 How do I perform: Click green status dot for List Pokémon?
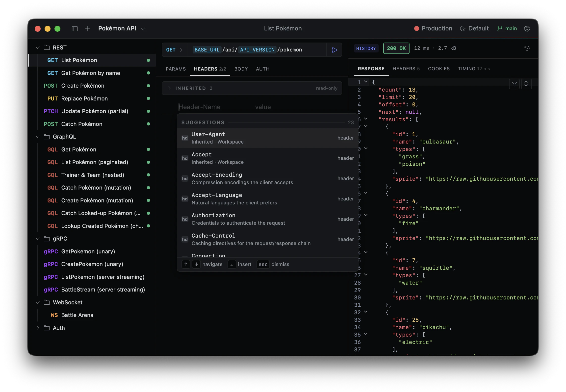148,60
